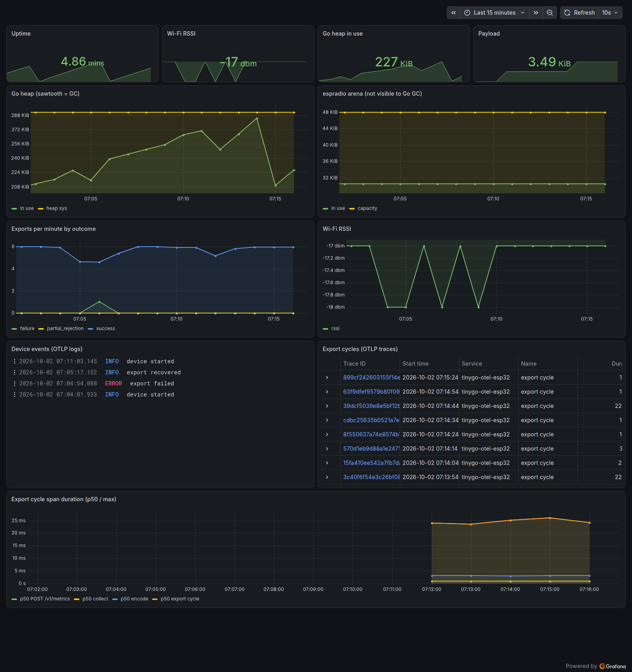Click the Payload stat panel title
The width and height of the screenshot is (632, 672).
[x=489, y=34]
